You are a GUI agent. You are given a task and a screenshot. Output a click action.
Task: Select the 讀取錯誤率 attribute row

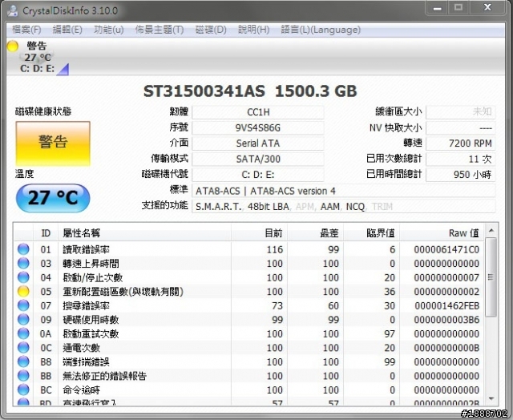pyautogui.click(x=249, y=249)
